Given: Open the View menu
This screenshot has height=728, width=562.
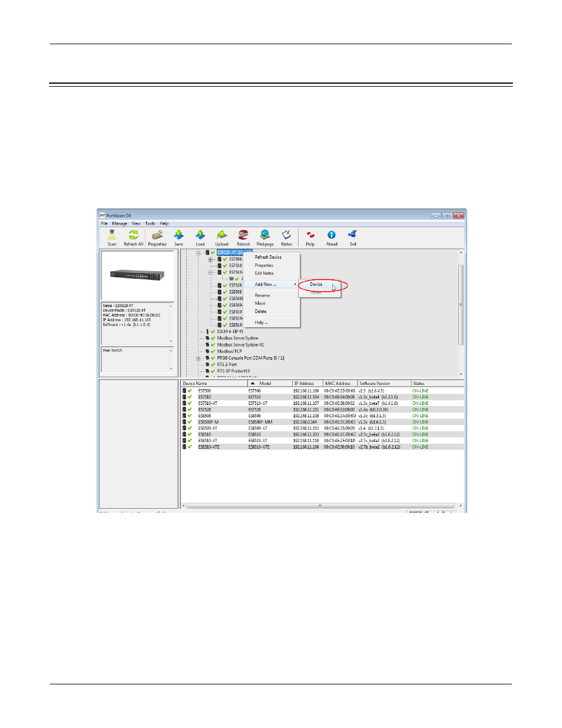Looking at the screenshot, I should [x=136, y=223].
